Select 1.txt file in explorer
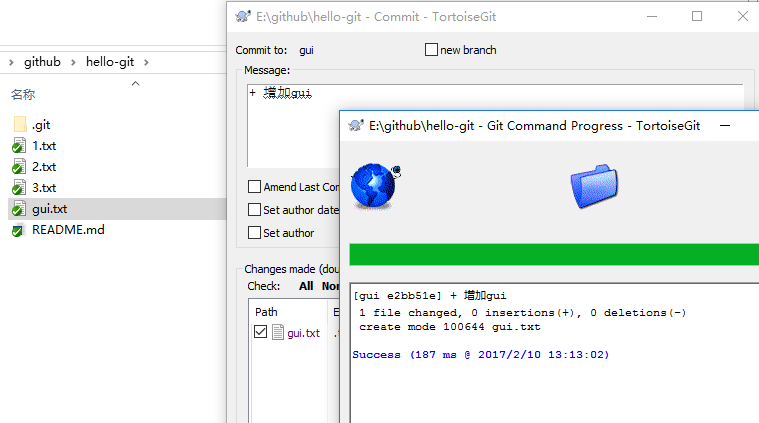Viewport: 759px width, 423px height. [x=44, y=146]
